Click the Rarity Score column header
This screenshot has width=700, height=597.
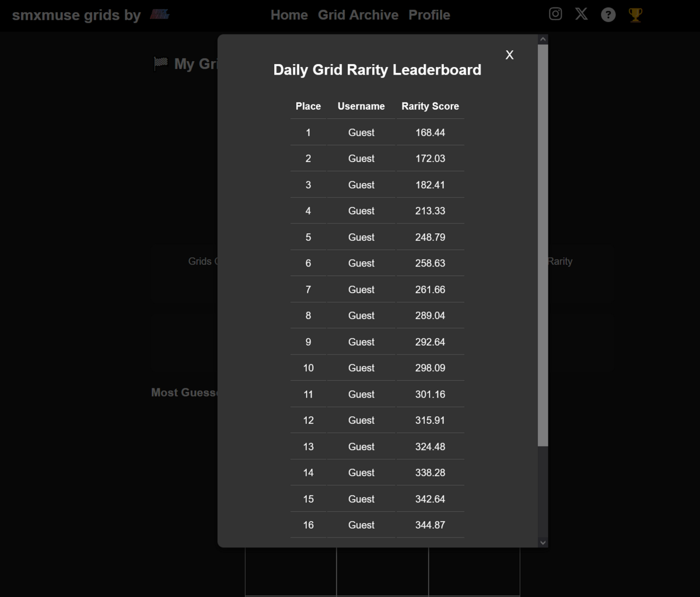click(x=430, y=106)
